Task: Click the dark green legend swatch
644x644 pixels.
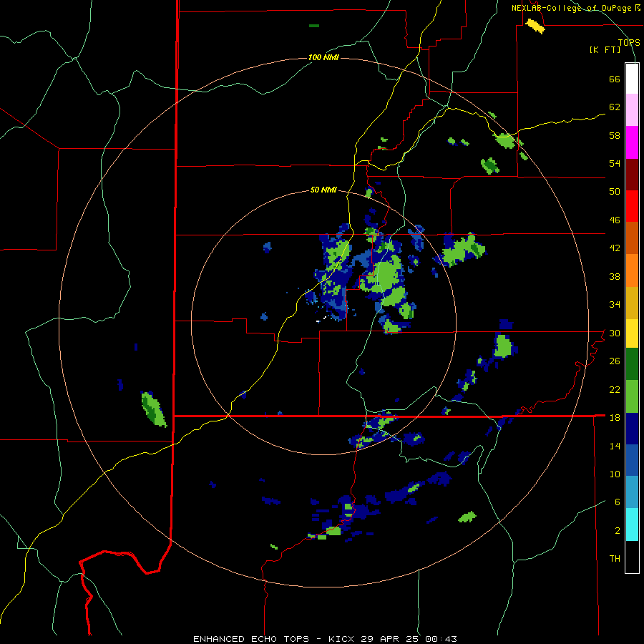Action: click(x=632, y=364)
